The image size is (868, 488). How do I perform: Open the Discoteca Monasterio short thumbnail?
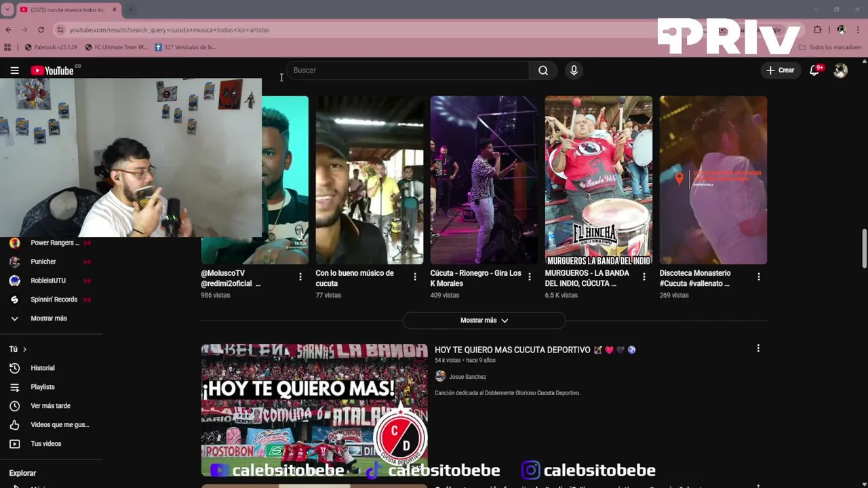tap(713, 180)
